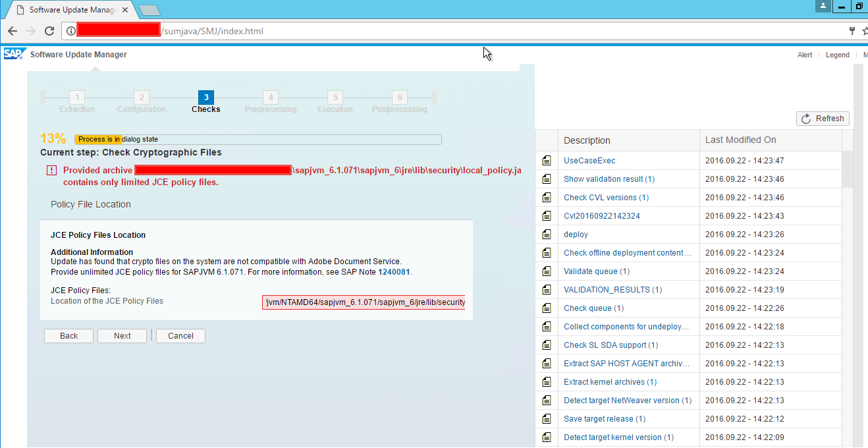
Task: Open log icon for Check offline deployment content
Action: click(x=547, y=253)
